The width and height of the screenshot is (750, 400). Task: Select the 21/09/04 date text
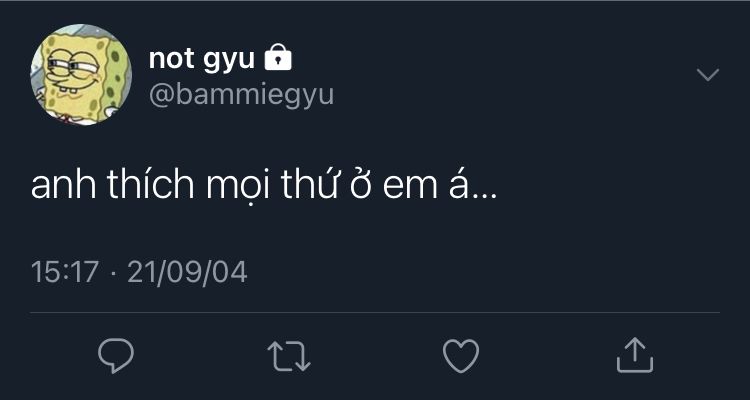click(x=187, y=272)
